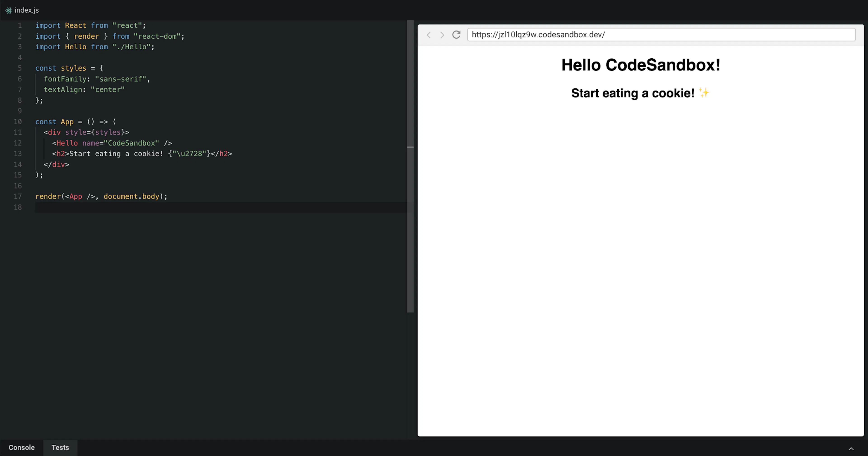Image resolution: width=868 pixels, height=456 pixels.
Task: Click the back navigation arrow in the preview
Action: tap(429, 35)
